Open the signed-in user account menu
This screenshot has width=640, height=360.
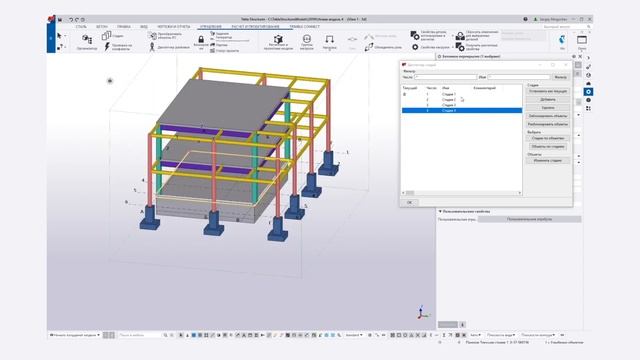[x=550, y=19]
